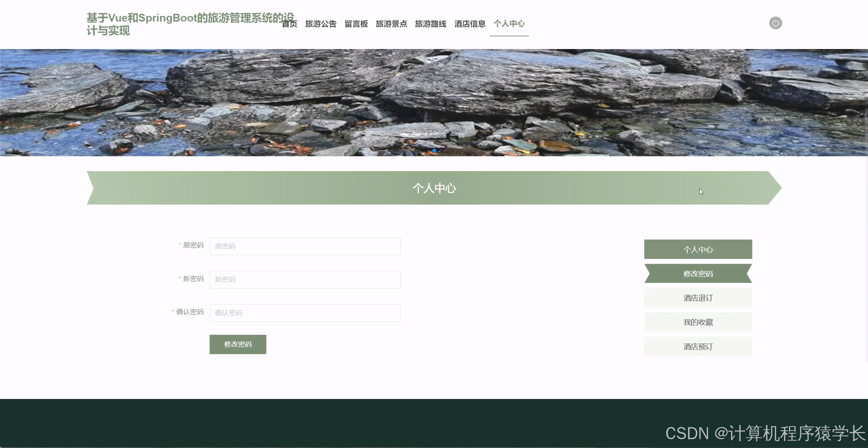Image resolution: width=868 pixels, height=448 pixels.
Task: Click the 原密码 field label
Action: click(x=193, y=245)
